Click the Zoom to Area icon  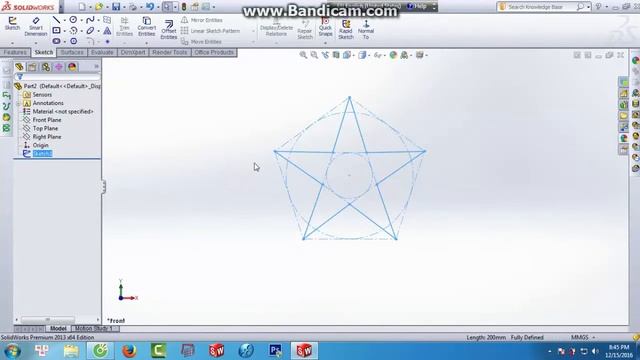[314, 55]
